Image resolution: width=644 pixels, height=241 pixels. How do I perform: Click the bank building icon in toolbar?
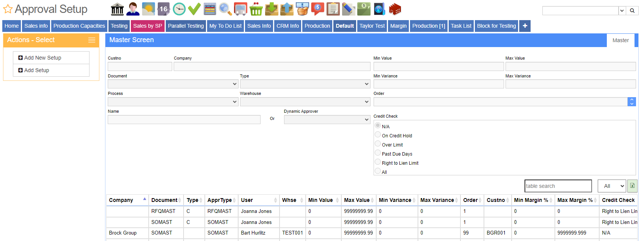117,9
